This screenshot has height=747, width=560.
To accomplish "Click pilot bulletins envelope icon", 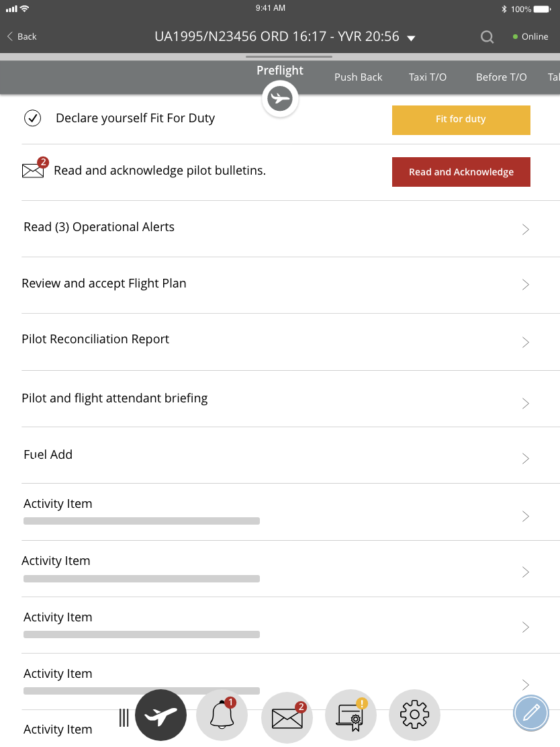I will click(x=33, y=170).
